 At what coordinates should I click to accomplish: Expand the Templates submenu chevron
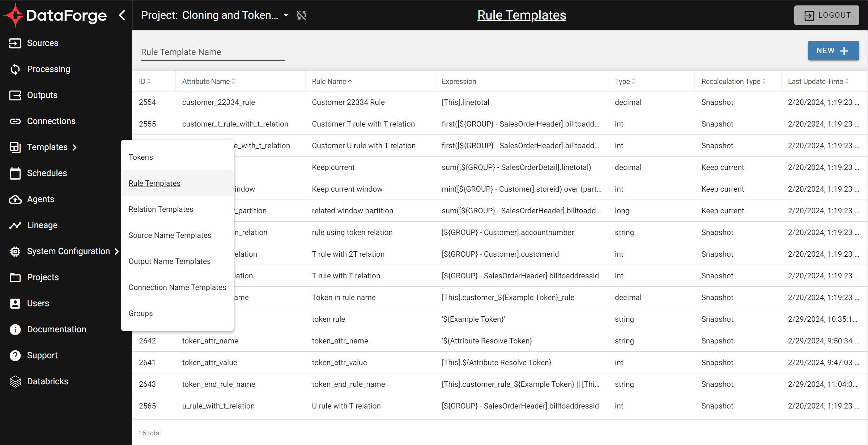[x=75, y=147]
